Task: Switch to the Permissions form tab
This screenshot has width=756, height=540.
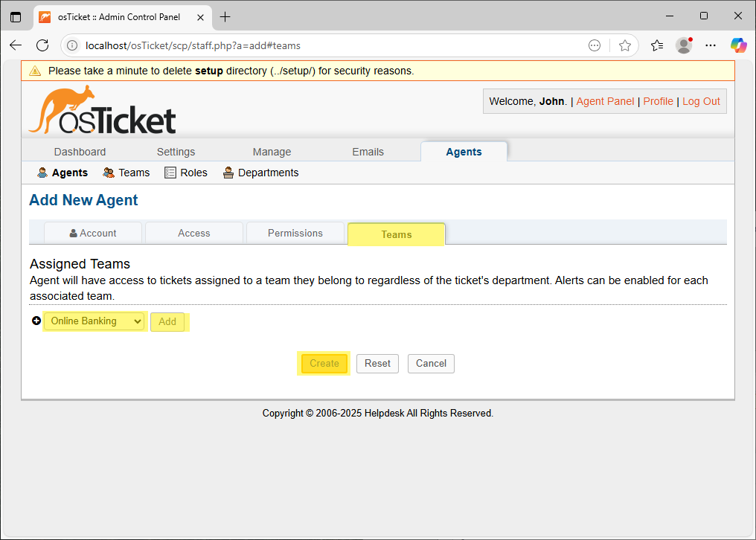Action: point(295,233)
